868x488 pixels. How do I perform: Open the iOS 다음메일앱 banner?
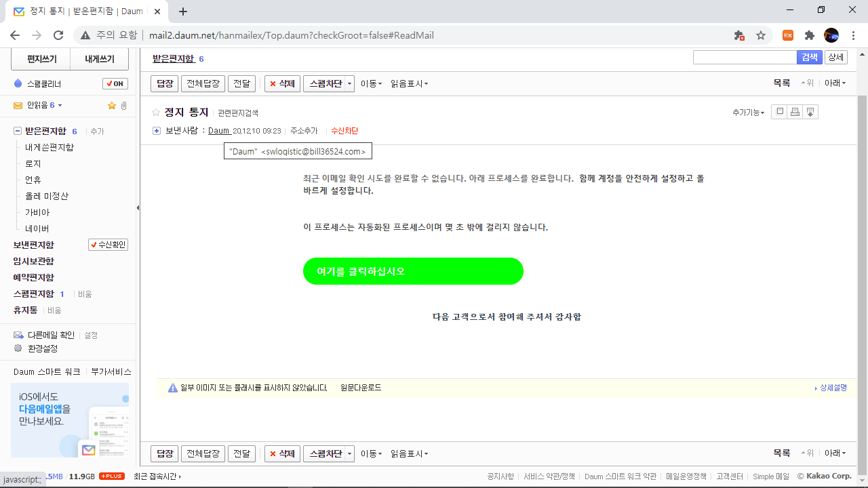[x=70, y=420]
